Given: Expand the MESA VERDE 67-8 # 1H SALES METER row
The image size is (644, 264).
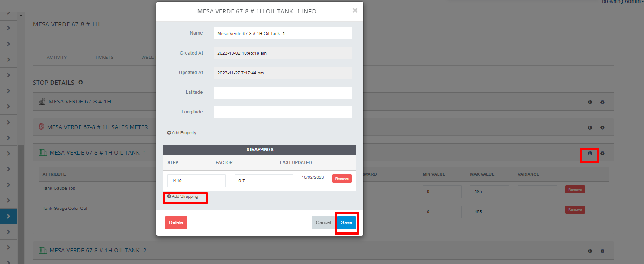Looking at the screenshot, I should [x=97, y=127].
